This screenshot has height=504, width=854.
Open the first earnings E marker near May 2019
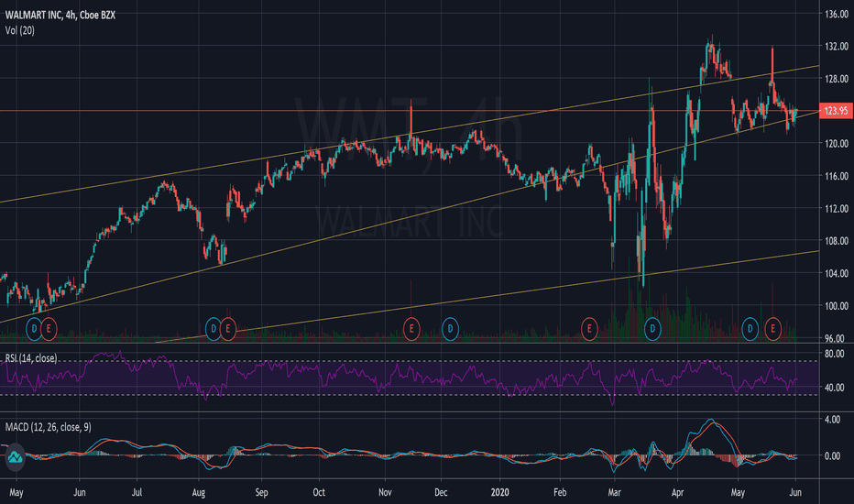(49, 329)
